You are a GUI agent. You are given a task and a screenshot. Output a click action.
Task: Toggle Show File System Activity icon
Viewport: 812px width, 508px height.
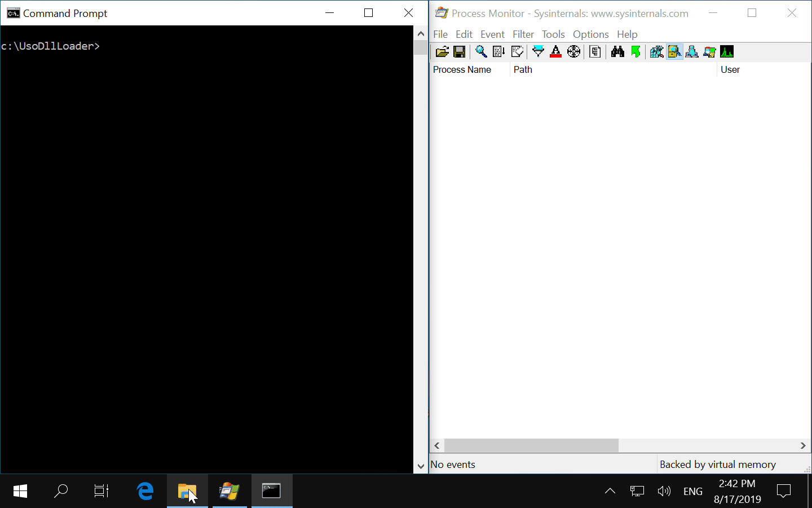click(x=674, y=52)
